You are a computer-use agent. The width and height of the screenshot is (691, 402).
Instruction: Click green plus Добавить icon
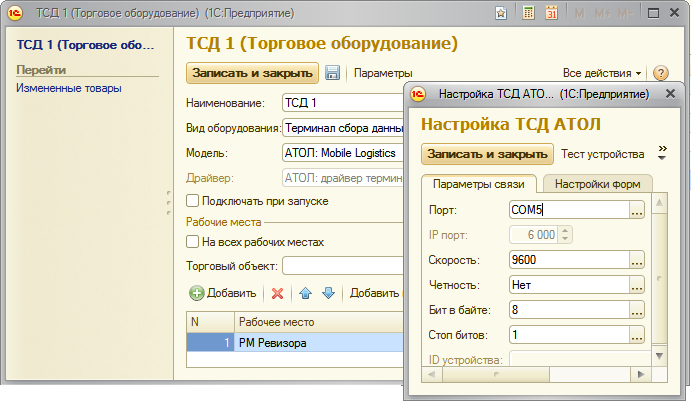[x=197, y=293]
